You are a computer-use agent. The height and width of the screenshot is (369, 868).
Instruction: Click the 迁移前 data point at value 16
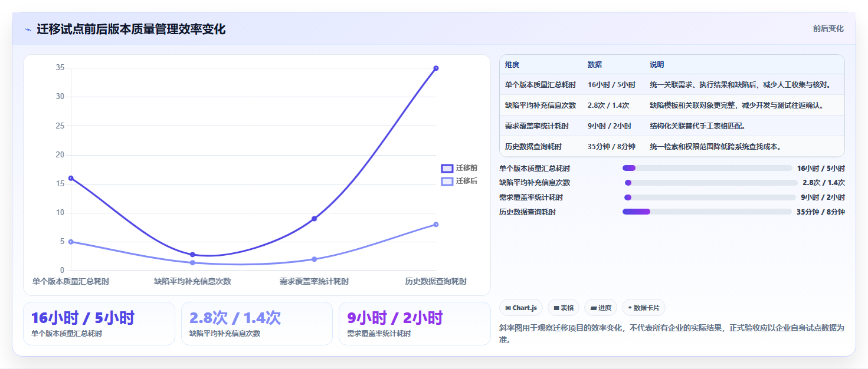71,178
